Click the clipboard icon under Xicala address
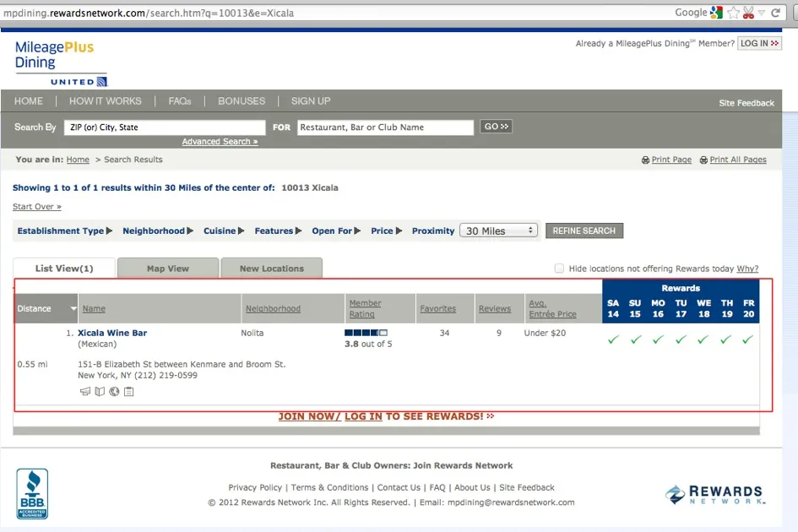 tap(128, 392)
